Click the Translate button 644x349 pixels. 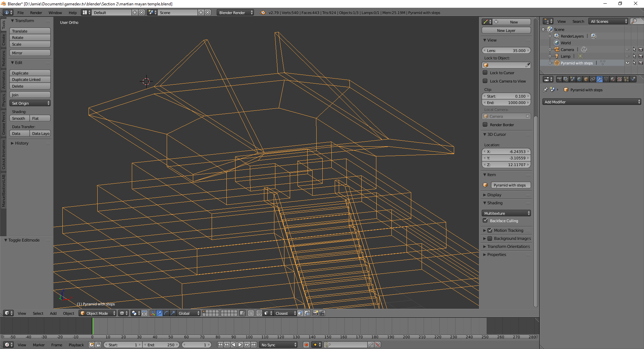[x=30, y=31]
